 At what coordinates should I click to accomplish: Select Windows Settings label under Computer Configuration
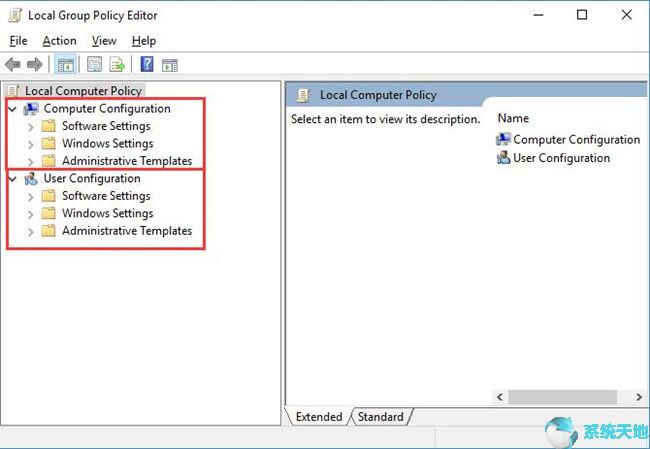click(x=107, y=143)
